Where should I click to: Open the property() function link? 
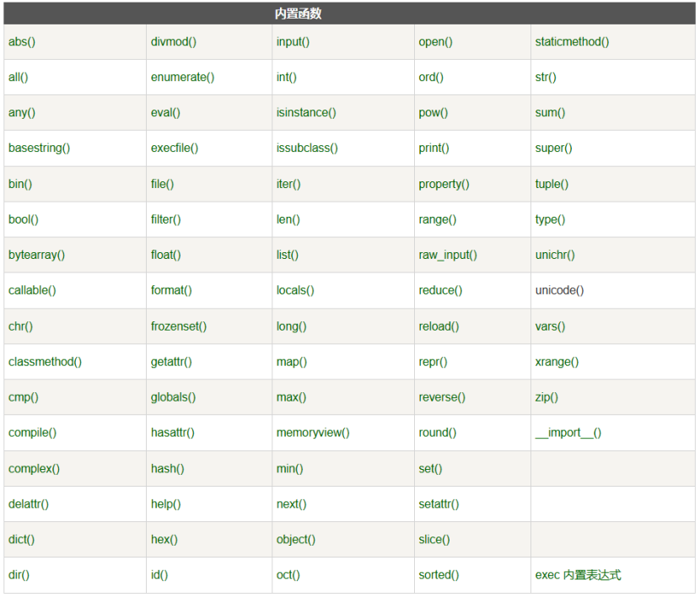[x=444, y=184]
